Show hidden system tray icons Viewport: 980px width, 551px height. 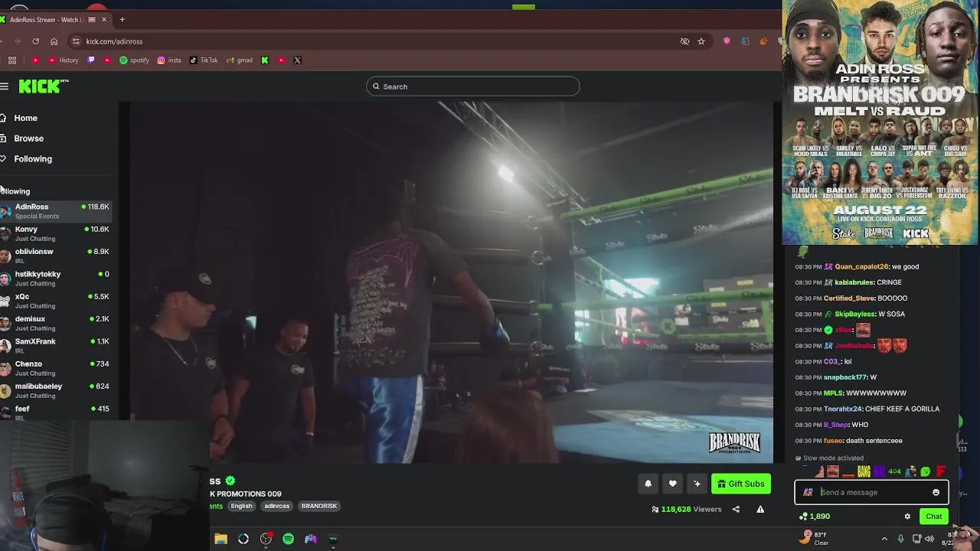pyautogui.click(x=884, y=539)
